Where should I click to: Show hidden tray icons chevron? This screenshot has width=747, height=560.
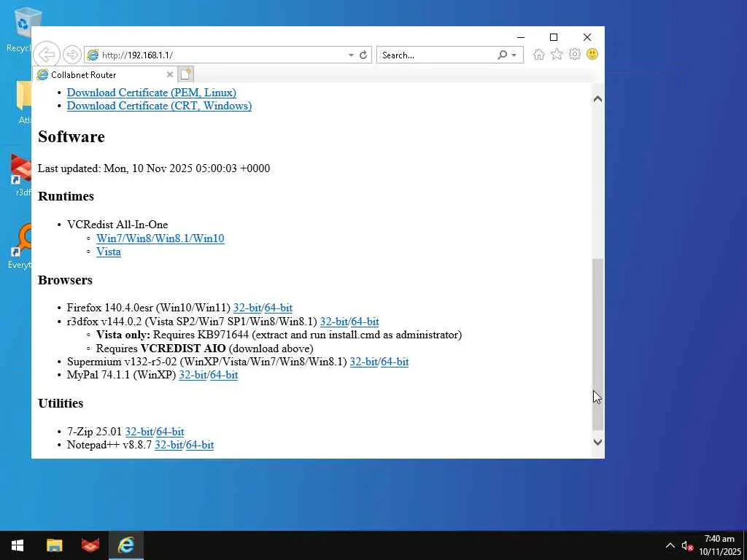point(670,545)
